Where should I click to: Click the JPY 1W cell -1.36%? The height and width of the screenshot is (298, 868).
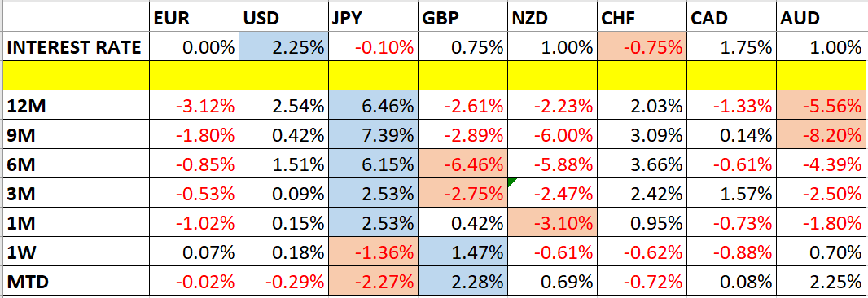pyautogui.click(x=373, y=252)
